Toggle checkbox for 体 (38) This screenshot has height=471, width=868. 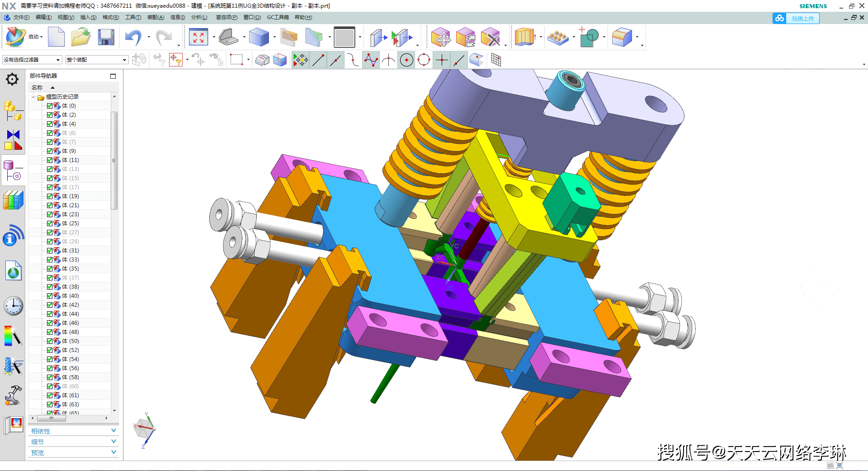click(50, 286)
